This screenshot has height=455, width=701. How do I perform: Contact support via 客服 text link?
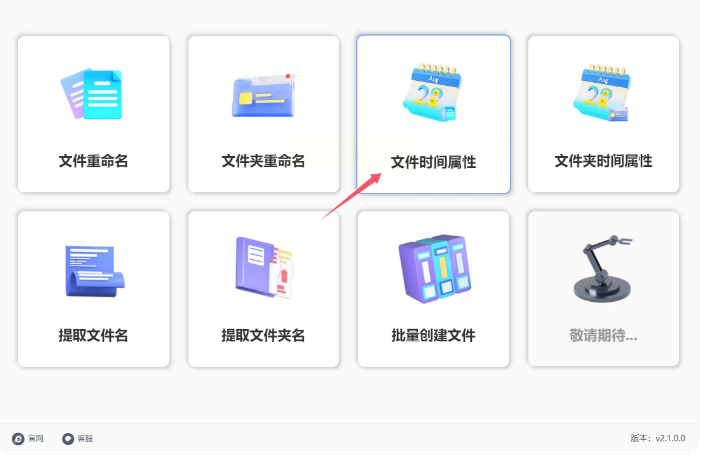[x=85, y=439]
